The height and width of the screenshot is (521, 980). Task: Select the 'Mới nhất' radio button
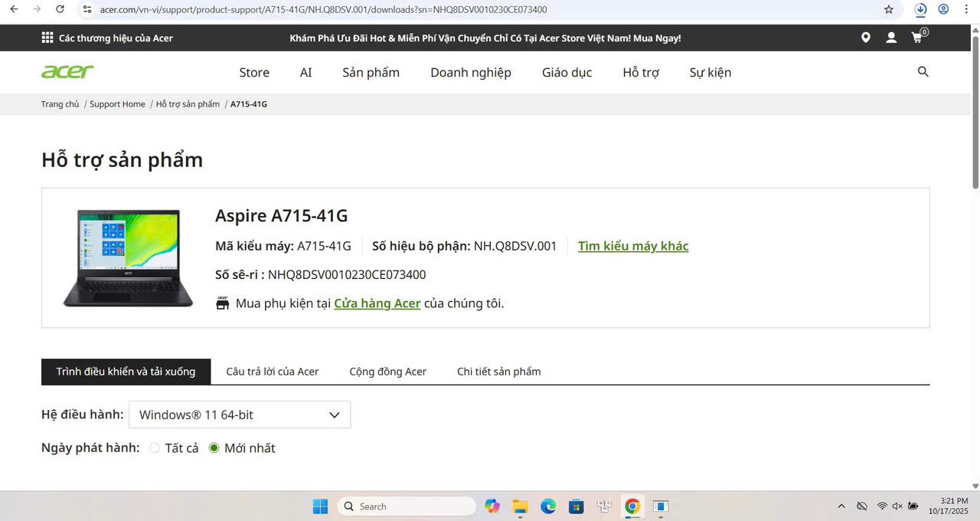[x=214, y=448]
